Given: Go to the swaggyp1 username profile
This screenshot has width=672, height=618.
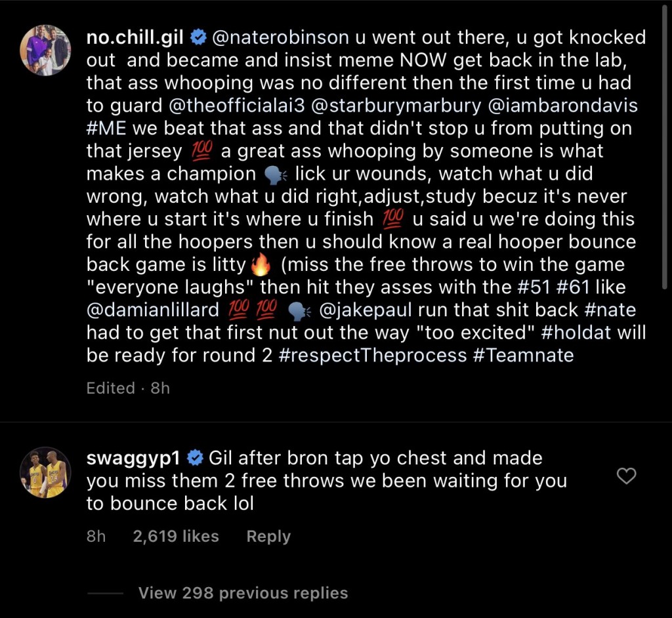Looking at the screenshot, I should click(x=134, y=457).
